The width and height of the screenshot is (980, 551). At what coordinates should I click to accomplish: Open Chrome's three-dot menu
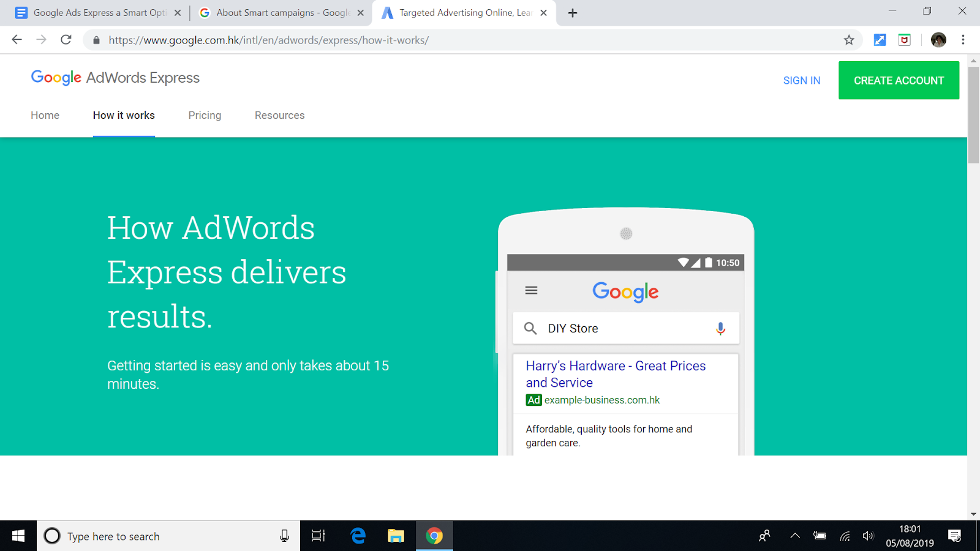click(963, 40)
